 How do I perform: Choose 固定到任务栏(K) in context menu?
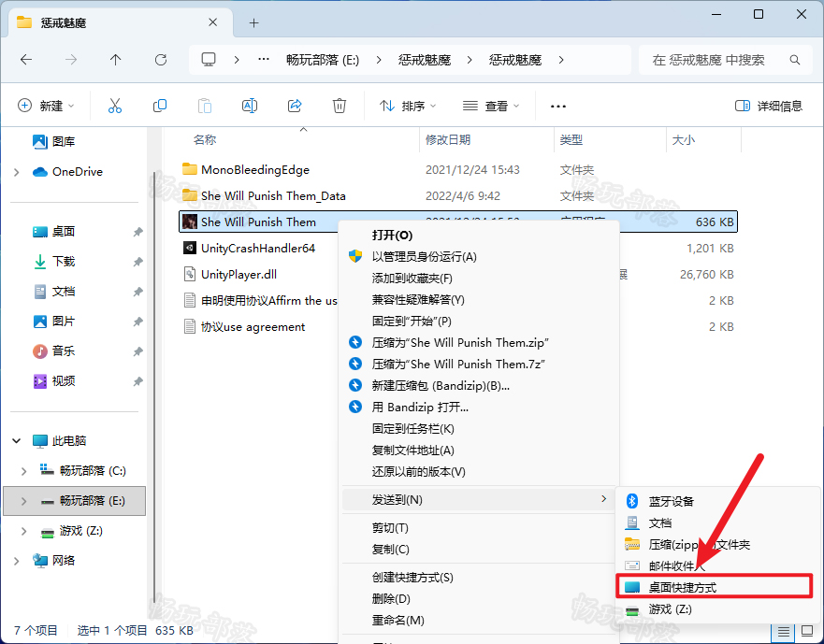[481, 429]
